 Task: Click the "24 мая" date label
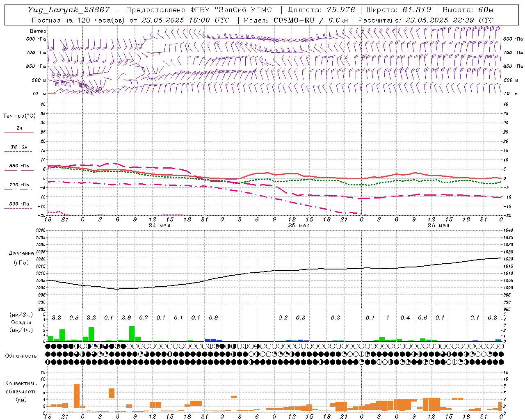point(159,226)
